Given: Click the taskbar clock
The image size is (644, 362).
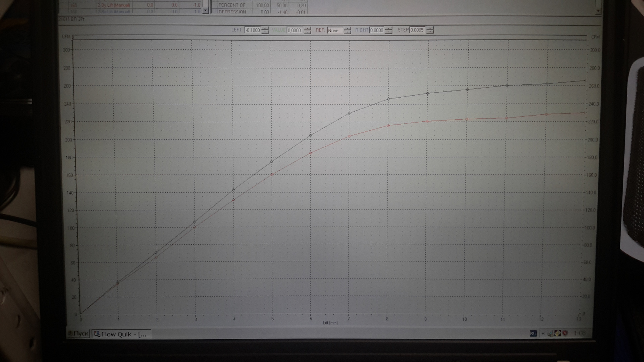Looking at the screenshot, I should (x=579, y=333).
